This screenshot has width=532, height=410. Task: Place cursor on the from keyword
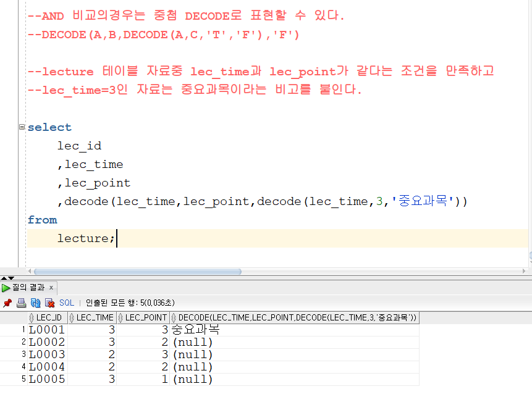pos(43,220)
